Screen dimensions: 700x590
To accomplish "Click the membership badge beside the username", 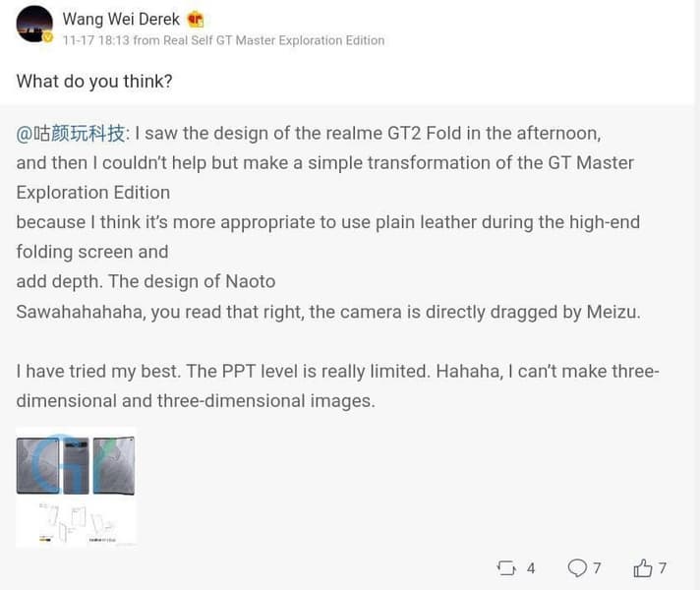I will point(196,19).
